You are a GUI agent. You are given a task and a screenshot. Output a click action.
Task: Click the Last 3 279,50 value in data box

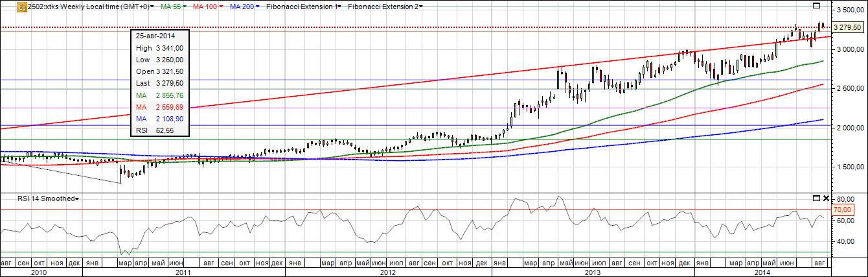tap(171, 83)
